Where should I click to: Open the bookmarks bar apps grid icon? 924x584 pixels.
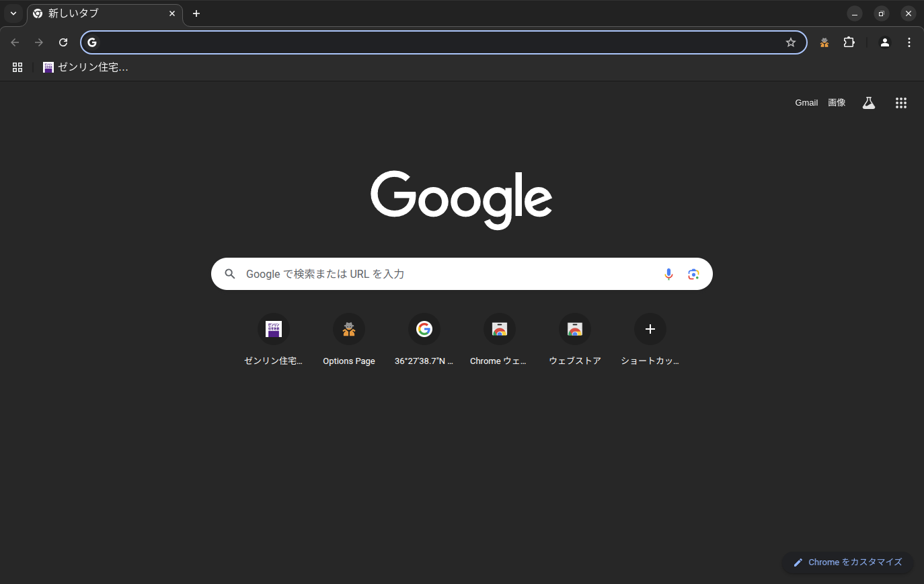pos(17,67)
